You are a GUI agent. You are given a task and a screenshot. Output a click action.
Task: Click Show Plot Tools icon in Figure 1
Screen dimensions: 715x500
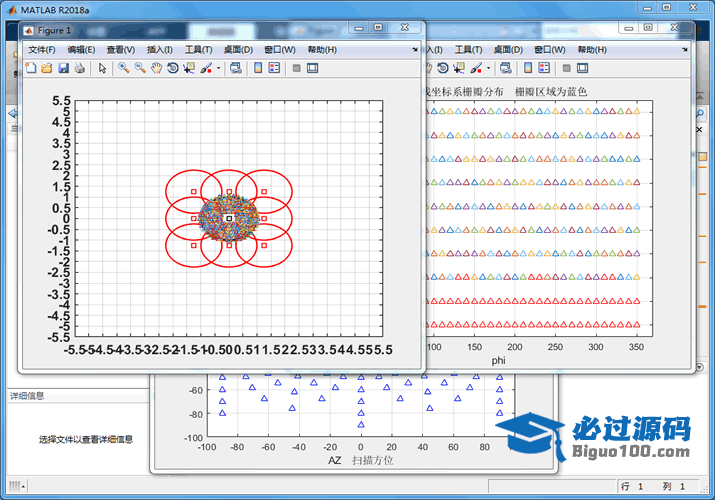(313, 68)
